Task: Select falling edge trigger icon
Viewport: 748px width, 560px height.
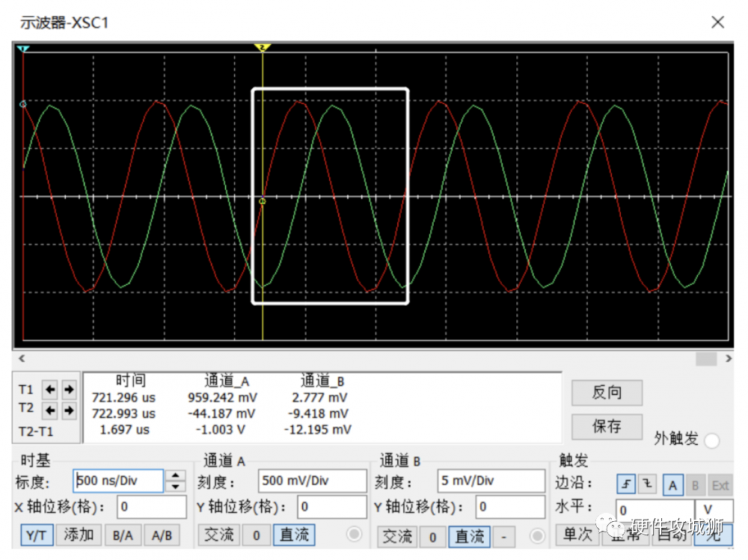Action: (647, 484)
